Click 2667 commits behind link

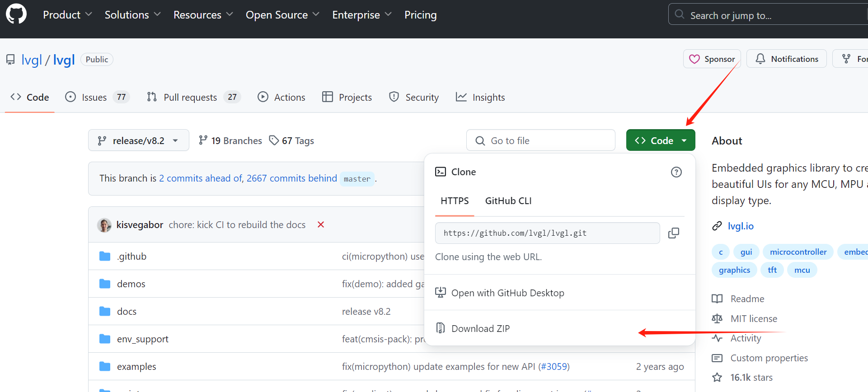(292, 178)
